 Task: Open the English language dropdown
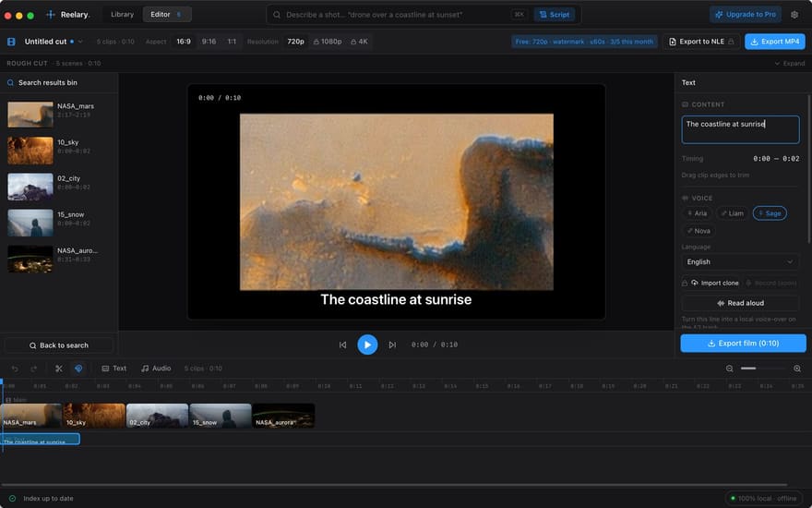click(x=740, y=262)
